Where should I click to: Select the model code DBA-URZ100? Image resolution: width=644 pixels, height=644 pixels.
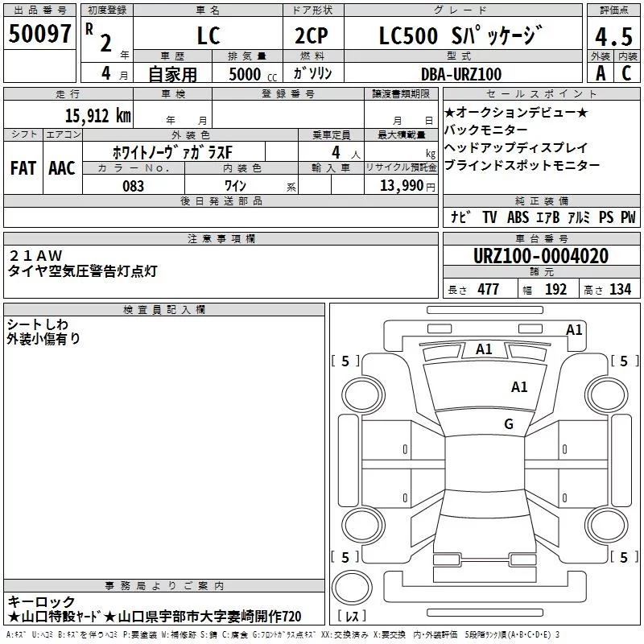coord(461,74)
